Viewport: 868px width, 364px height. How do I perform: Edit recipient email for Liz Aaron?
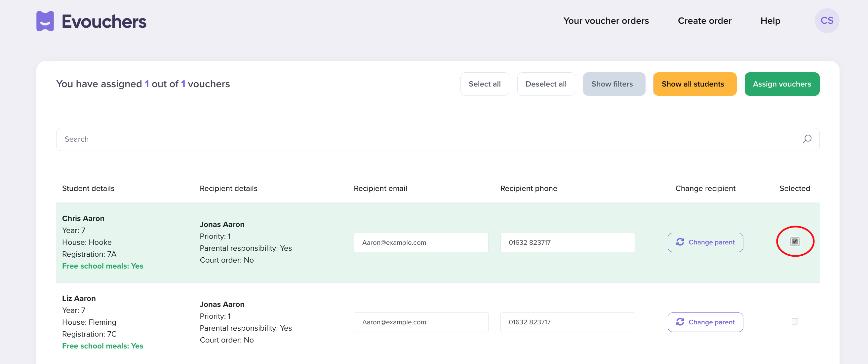click(420, 322)
